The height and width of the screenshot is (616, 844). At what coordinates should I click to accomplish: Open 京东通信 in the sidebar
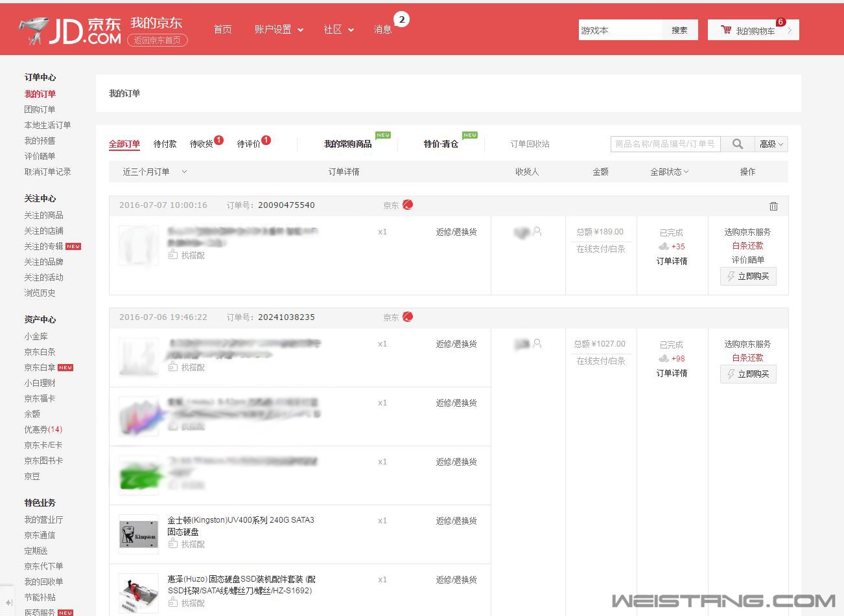(x=40, y=535)
